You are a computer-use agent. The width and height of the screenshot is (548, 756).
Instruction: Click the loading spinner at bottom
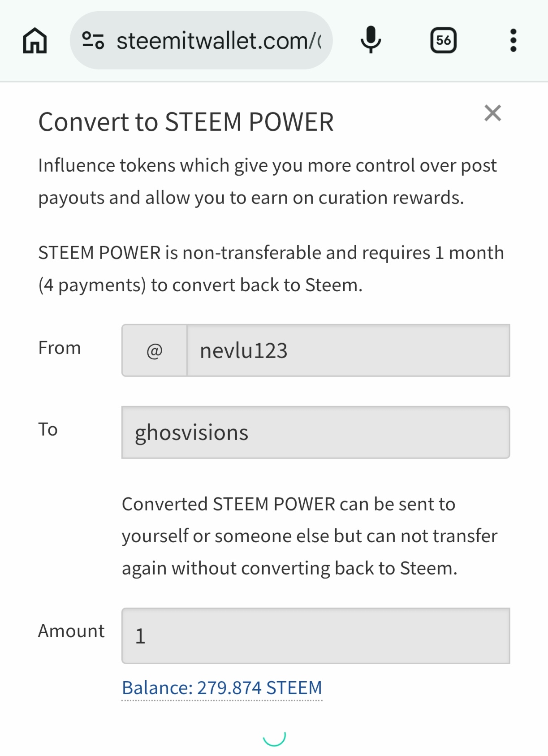[x=274, y=737]
